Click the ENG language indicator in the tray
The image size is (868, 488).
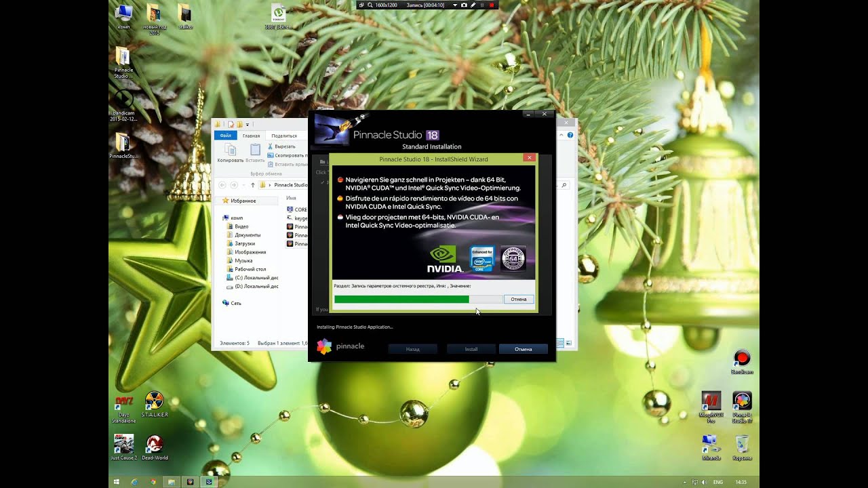tap(718, 482)
